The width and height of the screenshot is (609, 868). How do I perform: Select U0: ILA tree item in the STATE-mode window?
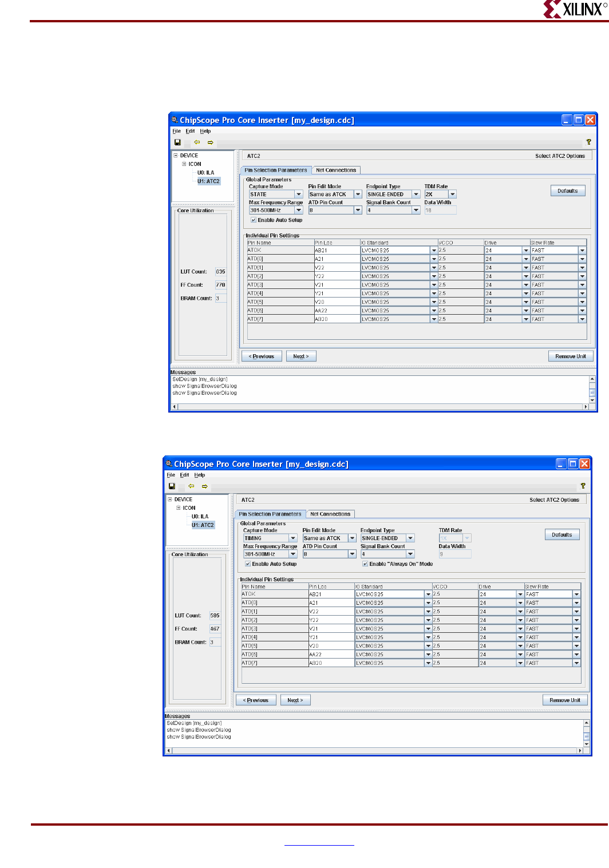click(205, 173)
